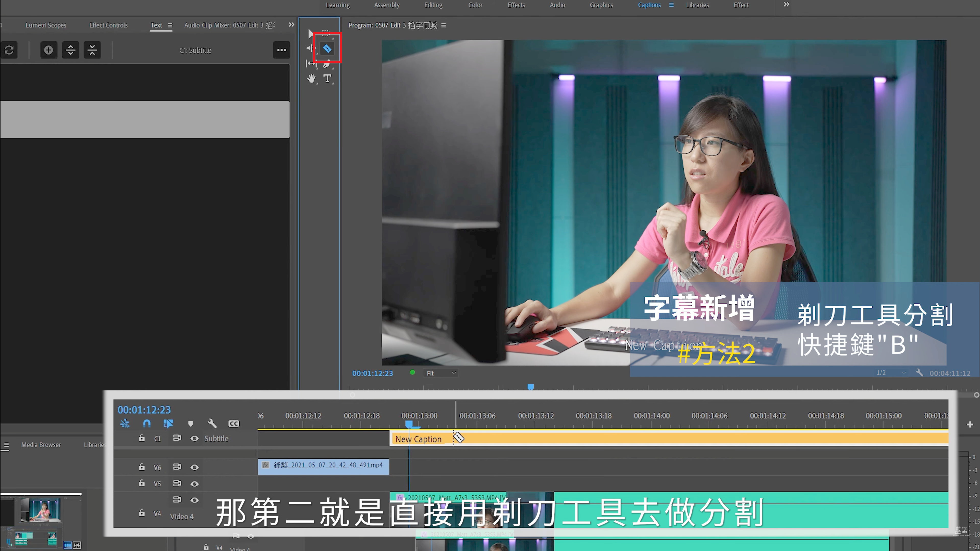
Task: Toggle the timeline snap magnet
Action: pyautogui.click(x=146, y=423)
